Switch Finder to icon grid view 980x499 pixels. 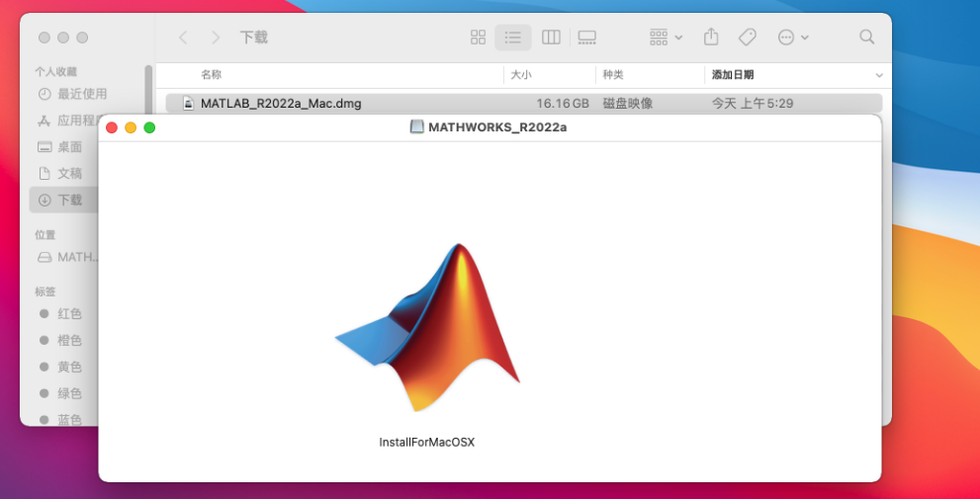478,38
